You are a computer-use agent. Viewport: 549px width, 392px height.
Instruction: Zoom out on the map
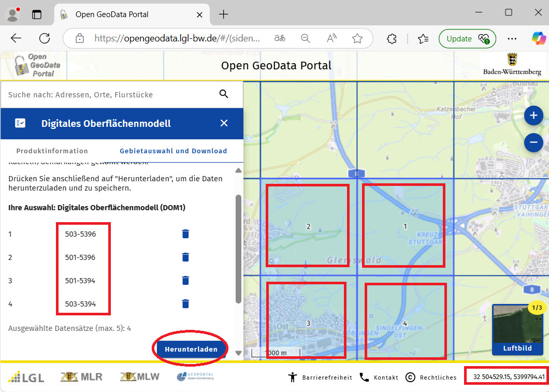[x=533, y=142]
